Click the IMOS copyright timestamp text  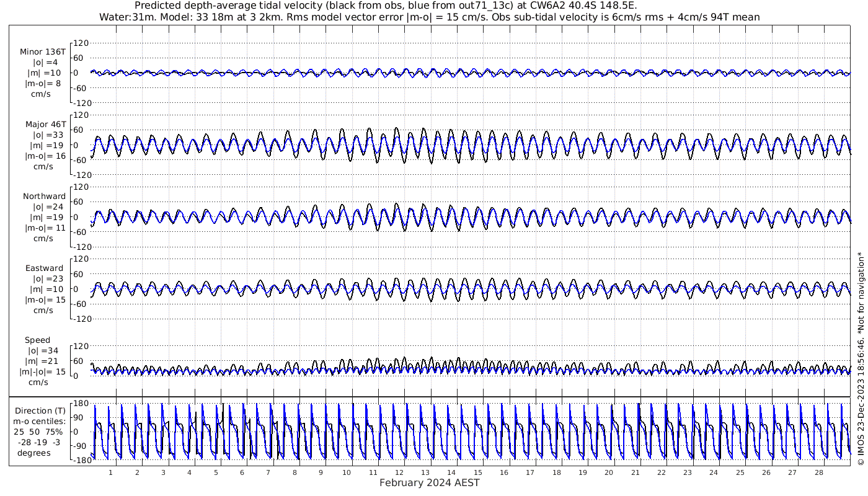click(x=860, y=358)
